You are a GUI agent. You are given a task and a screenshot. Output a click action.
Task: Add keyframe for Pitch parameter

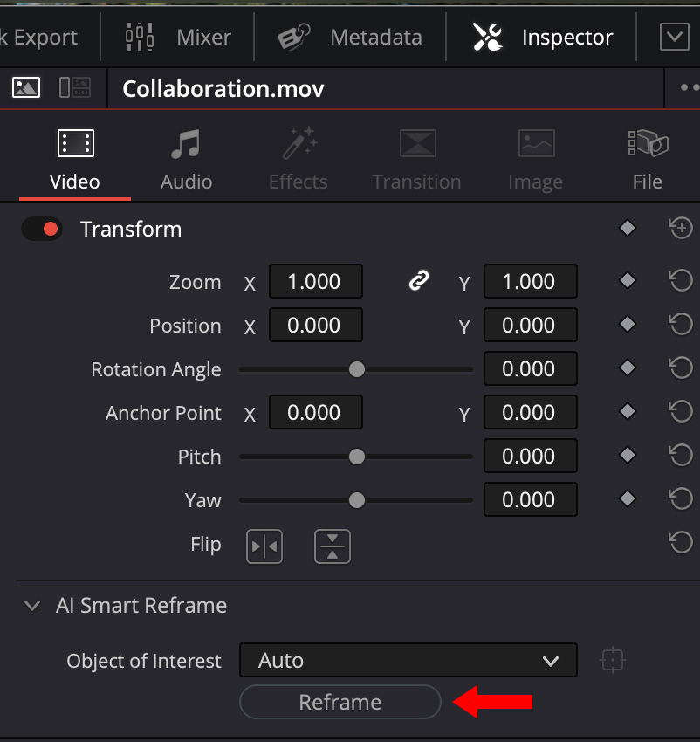click(627, 455)
